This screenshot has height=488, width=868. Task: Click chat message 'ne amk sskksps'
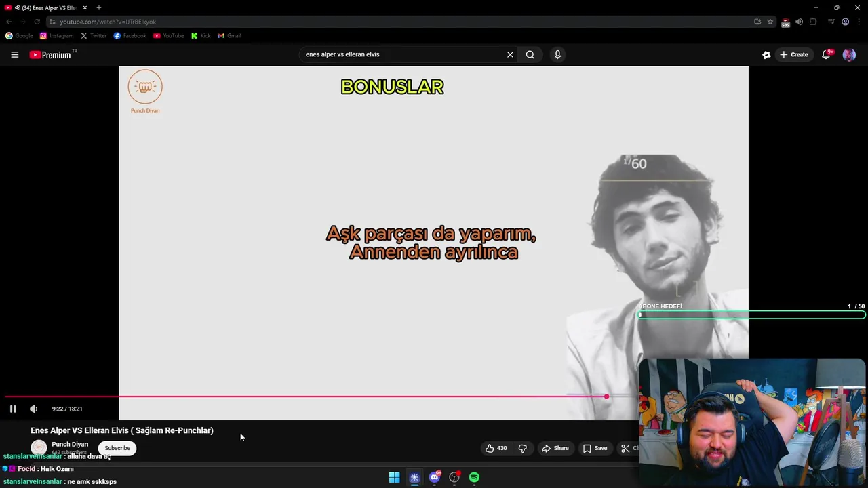60,482
